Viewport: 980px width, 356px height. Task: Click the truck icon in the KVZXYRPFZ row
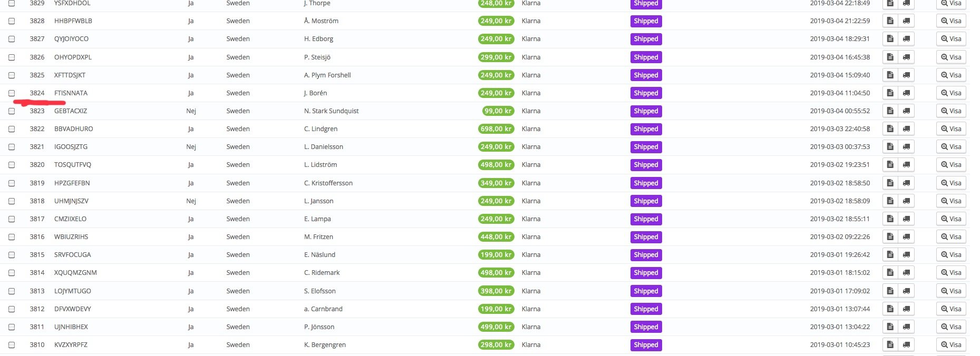906,345
